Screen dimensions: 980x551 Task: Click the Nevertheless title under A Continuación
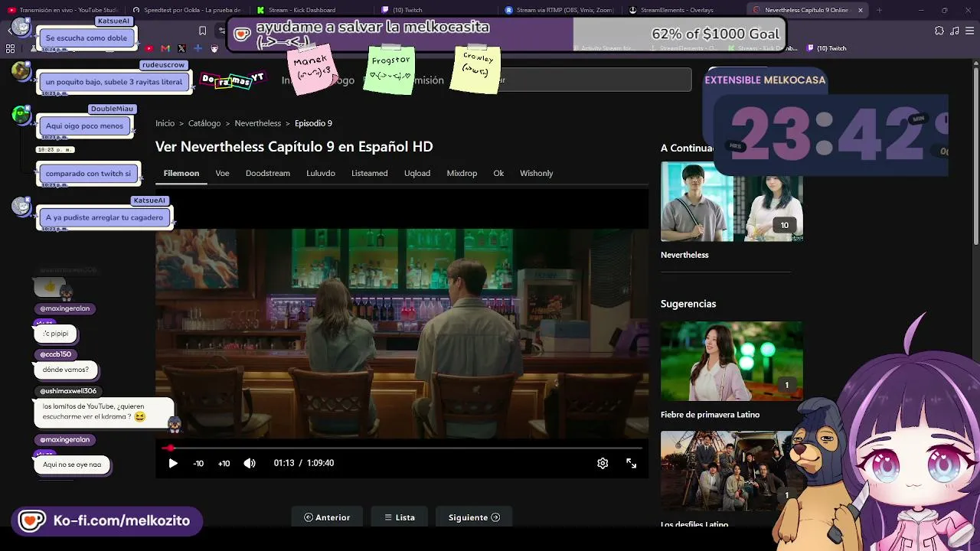684,255
